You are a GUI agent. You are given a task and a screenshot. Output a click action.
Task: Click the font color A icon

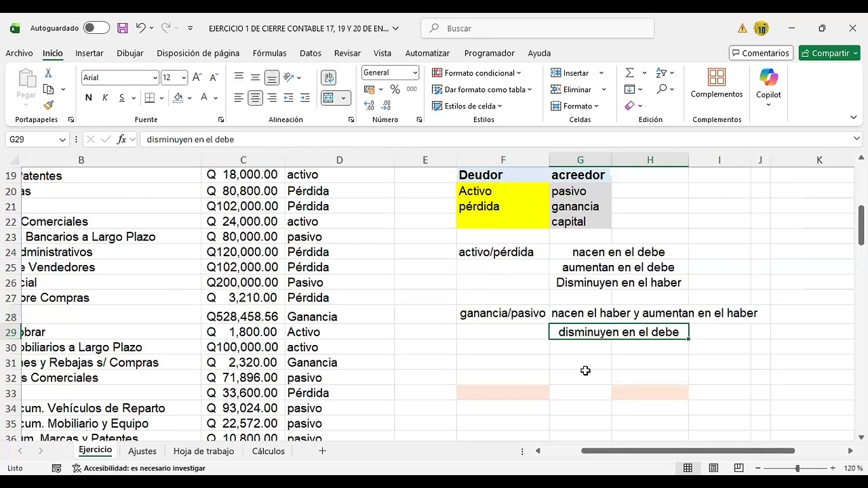pyautogui.click(x=204, y=98)
